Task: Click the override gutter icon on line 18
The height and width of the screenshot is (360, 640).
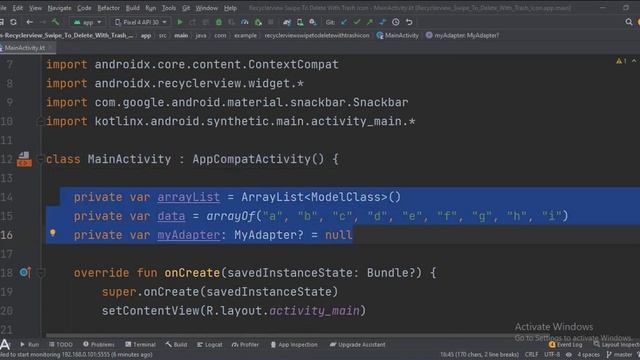Action: (25, 272)
